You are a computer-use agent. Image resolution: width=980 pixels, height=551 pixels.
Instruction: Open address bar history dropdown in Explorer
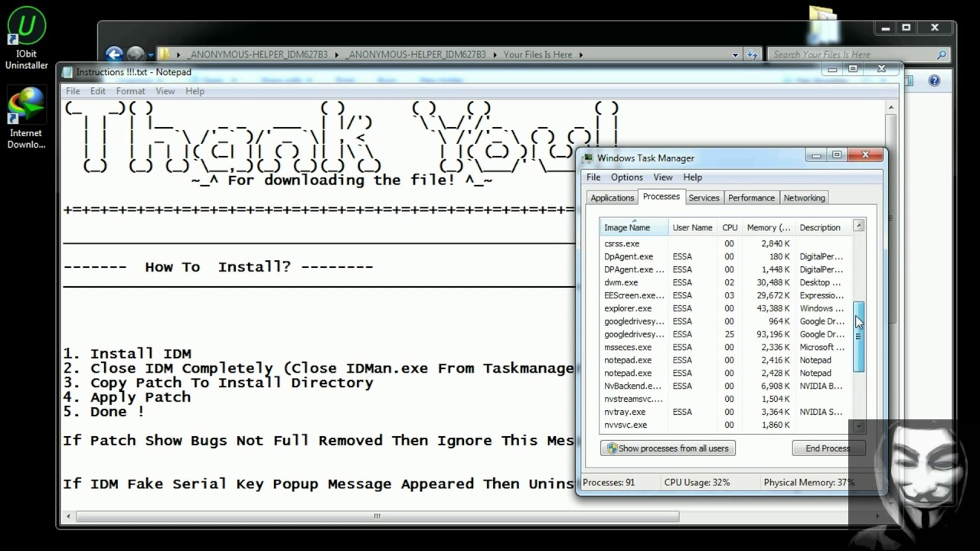736,54
